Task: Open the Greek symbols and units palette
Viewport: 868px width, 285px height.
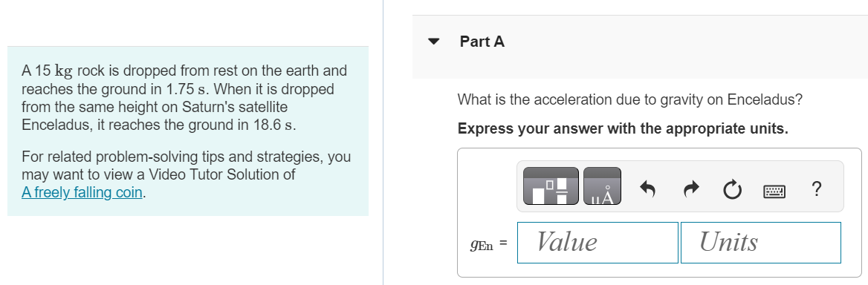Action: point(602,186)
